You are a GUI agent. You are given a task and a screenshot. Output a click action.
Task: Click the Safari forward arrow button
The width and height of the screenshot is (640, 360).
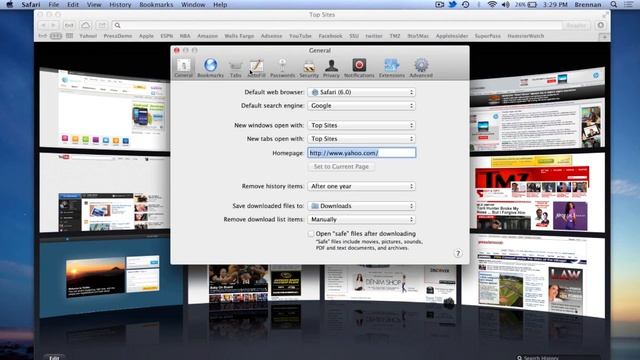53,25
